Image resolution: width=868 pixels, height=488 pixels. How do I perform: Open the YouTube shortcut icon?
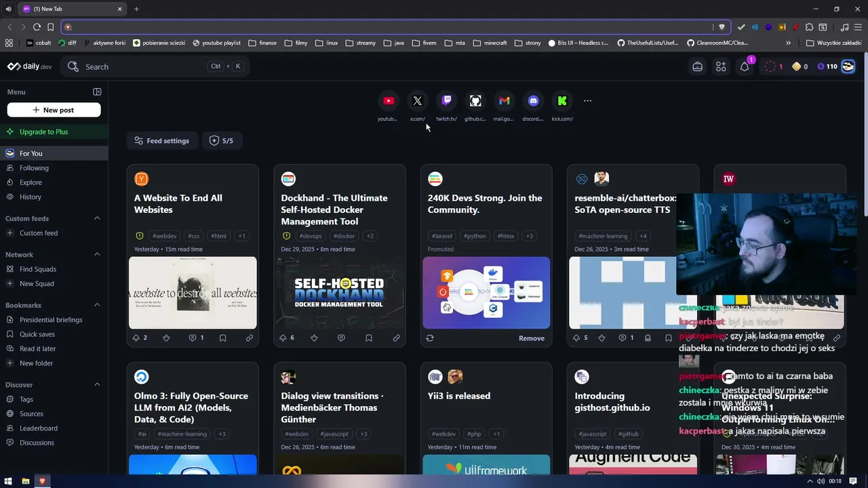[x=389, y=101]
